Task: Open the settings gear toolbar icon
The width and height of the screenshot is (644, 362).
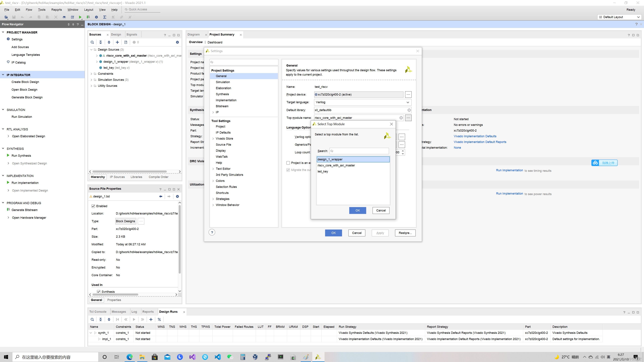Action: 96,17
